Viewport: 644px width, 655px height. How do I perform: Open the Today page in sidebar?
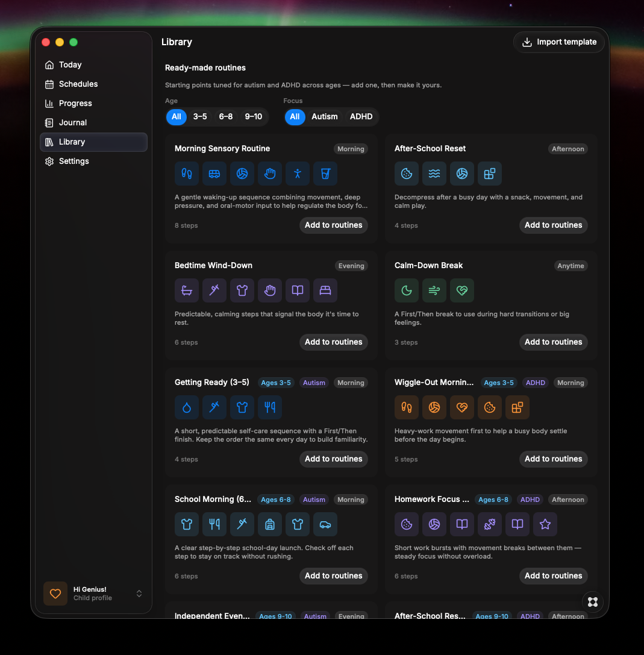click(x=93, y=64)
